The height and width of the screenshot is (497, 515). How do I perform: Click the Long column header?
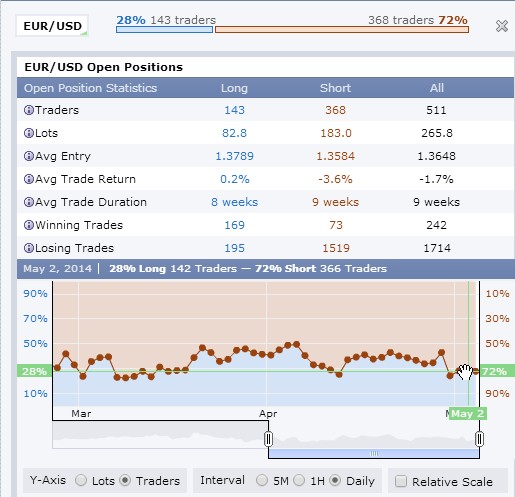coord(234,88)
